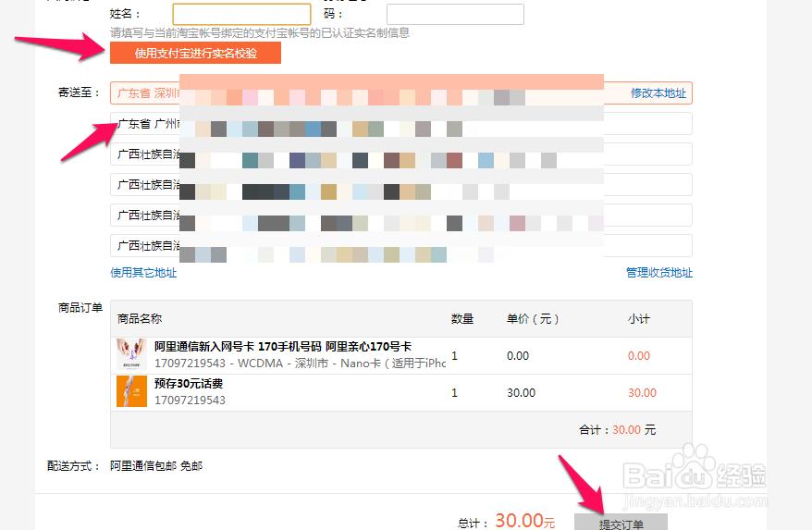Click the 姓名 name input field

(241, 14)
